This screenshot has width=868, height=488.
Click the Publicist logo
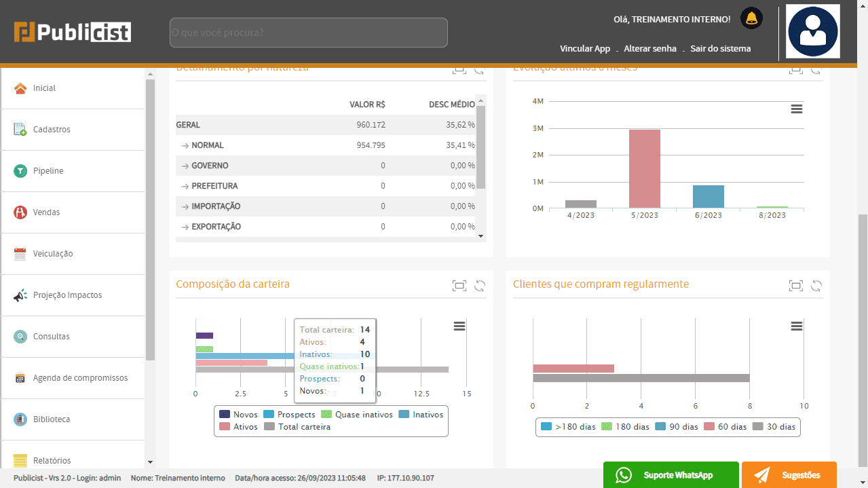click(x=73, y=32)
